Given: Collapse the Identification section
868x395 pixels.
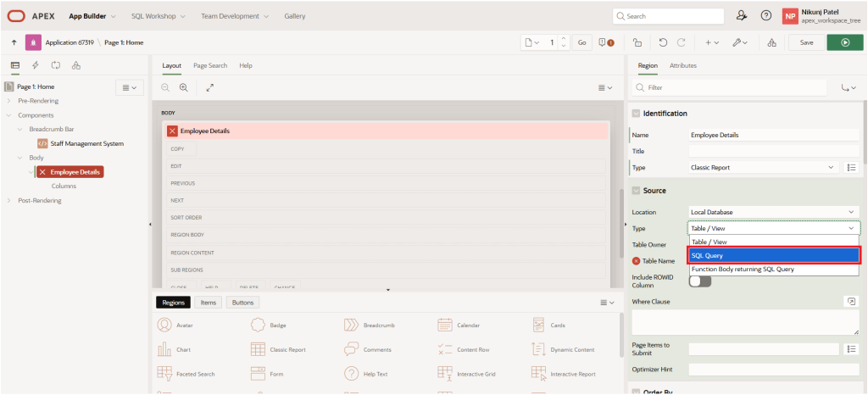Looking at the screenshot, I should (635, 114).
